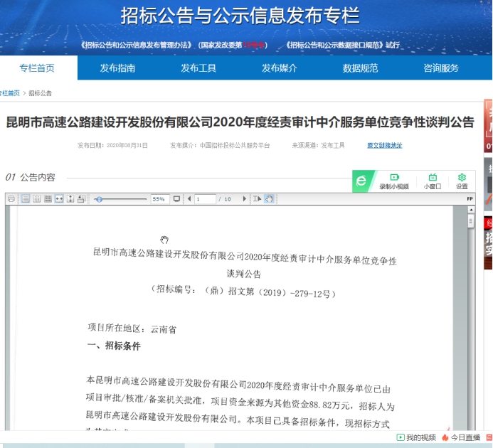
Task: Click the zoom slider handle
Action: coord(100,199)
